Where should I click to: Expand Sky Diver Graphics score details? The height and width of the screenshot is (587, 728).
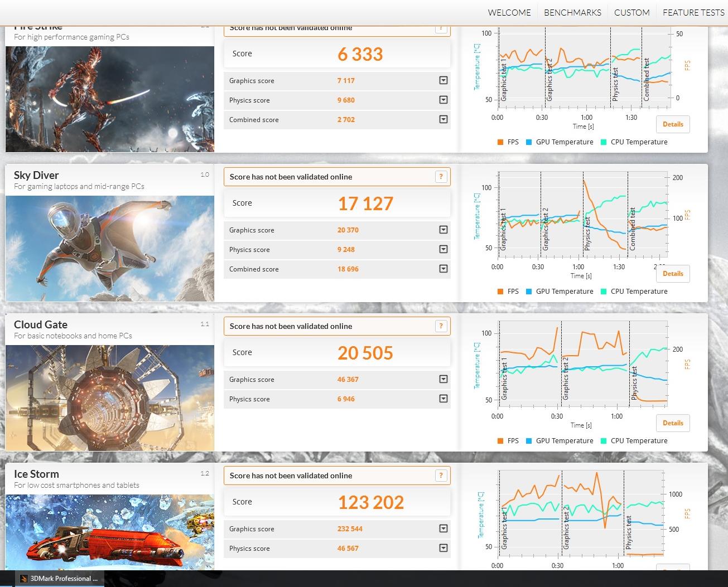click(x=443, y=230)
